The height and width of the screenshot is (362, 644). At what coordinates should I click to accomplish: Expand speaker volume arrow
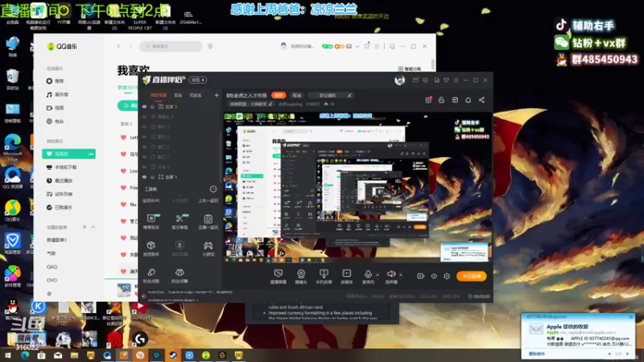[x=401, y=275]
